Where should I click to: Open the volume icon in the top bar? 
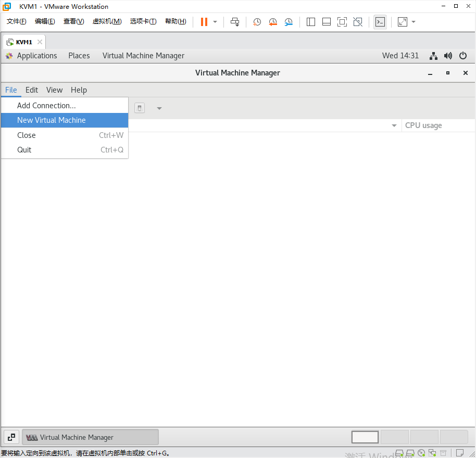point(448,56)
